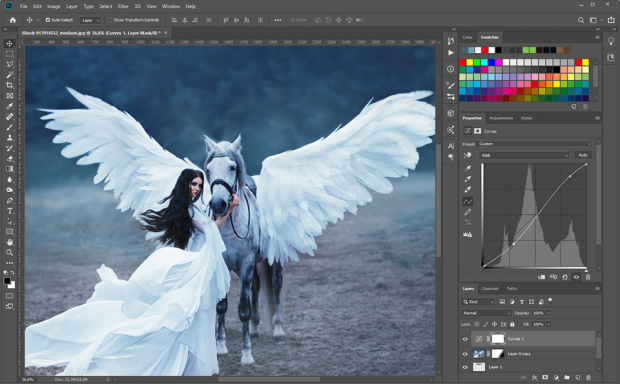Switch to the Adjustments tab
Screen dimensions: 620x384
pos(501,118)
